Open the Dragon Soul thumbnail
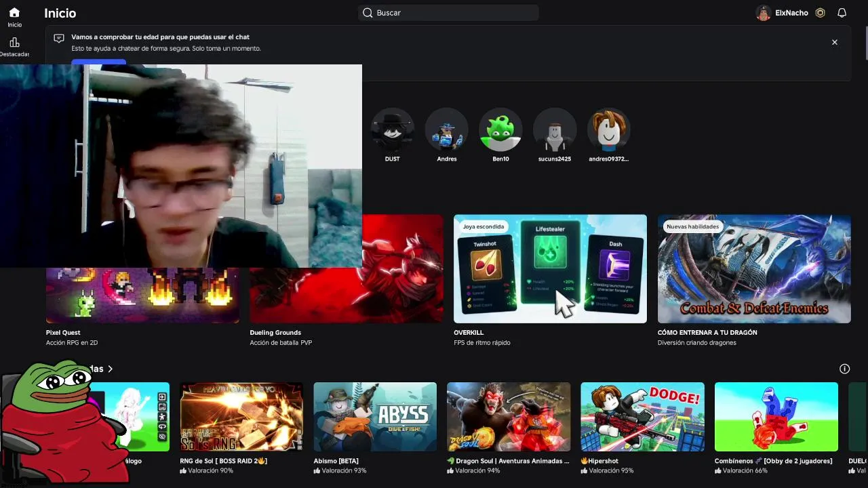Viewport: 868px width, 488px height. click(x=509, y=417)
